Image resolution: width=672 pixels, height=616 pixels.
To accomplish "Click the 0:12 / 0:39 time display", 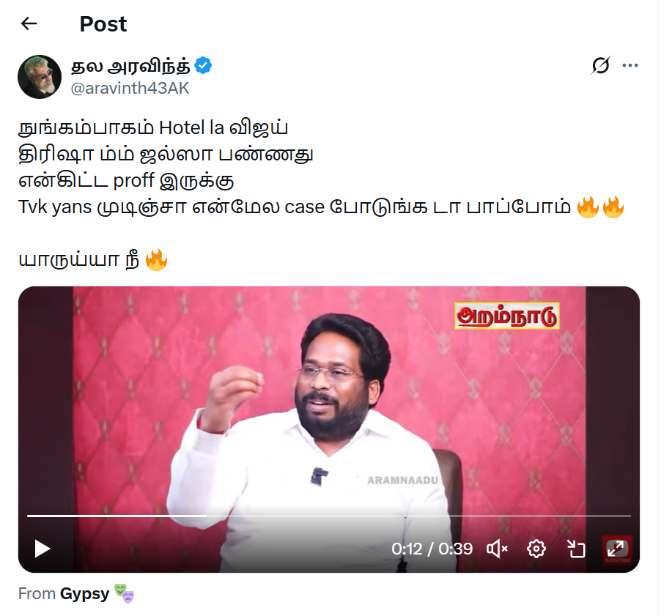I will click(432, 549).
